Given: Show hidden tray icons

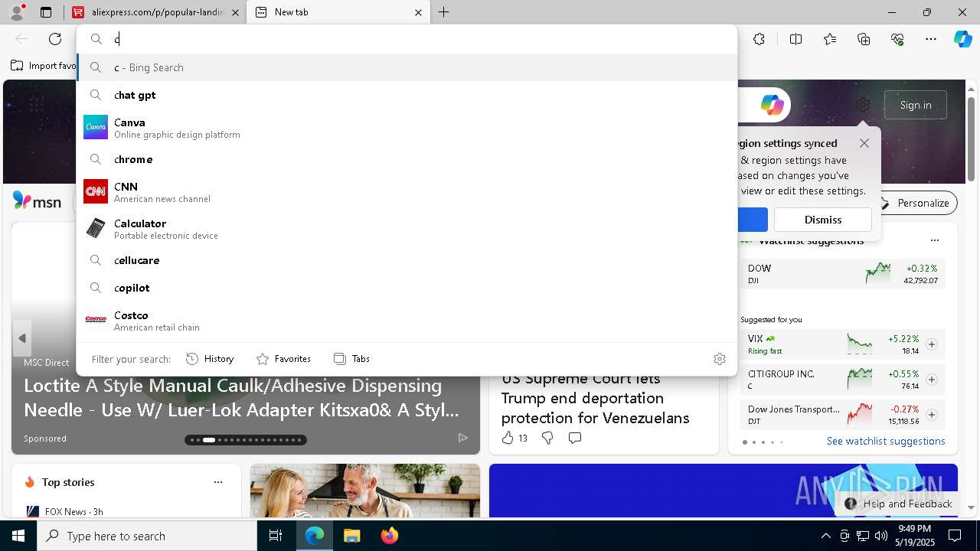Looking at the screenshot, I should click(826, 536).
